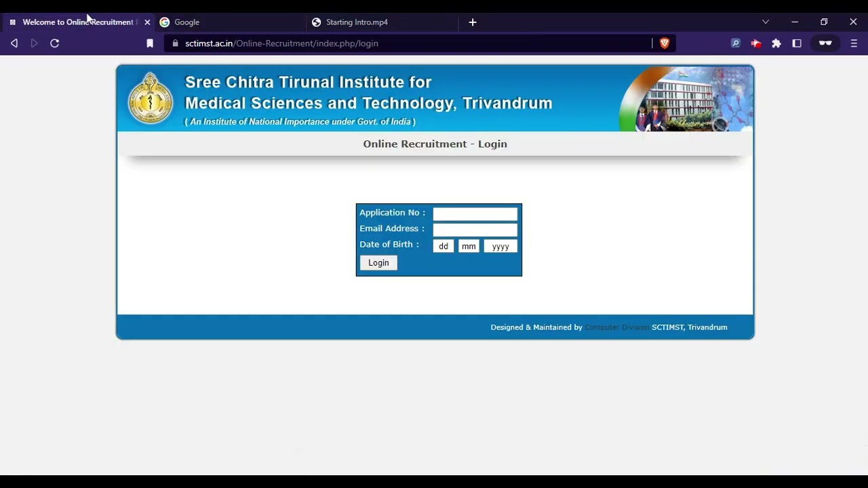Screen dimensions: 868x488
Task: Click the yyyy year field
Action: click(x=500, y=246)
